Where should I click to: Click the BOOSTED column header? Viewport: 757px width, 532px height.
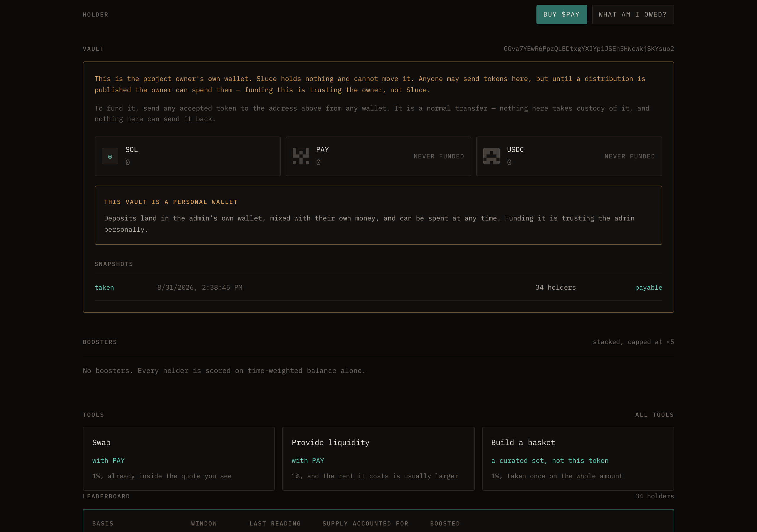tap(445, 523)
